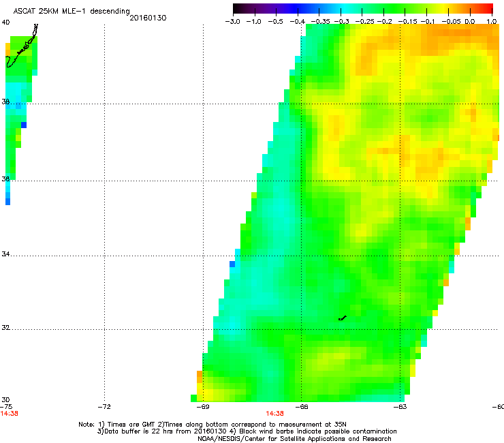
Task: Click the longitude label -63
Action: pyautogui.click(x=400, y=407)
